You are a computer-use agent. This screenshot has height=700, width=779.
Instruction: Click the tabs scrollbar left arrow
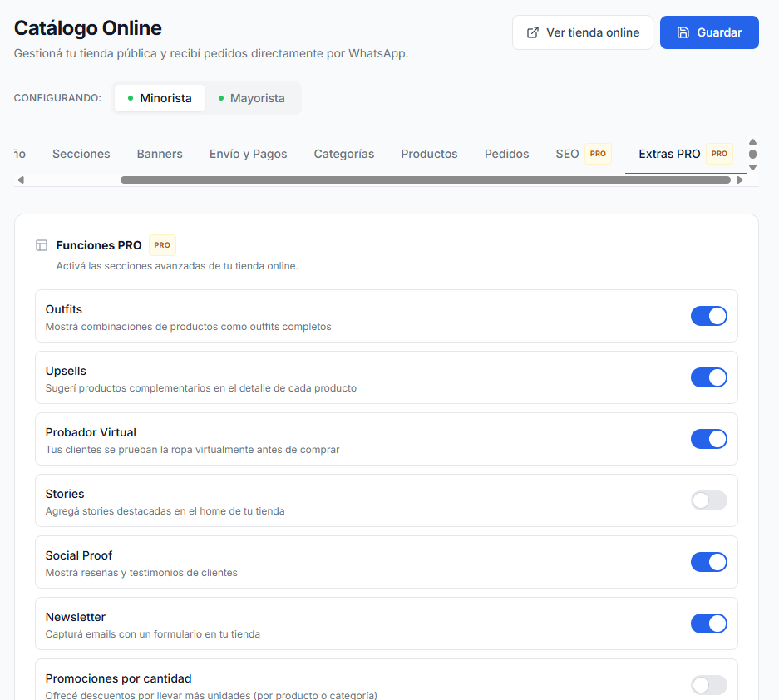(21, 180)
